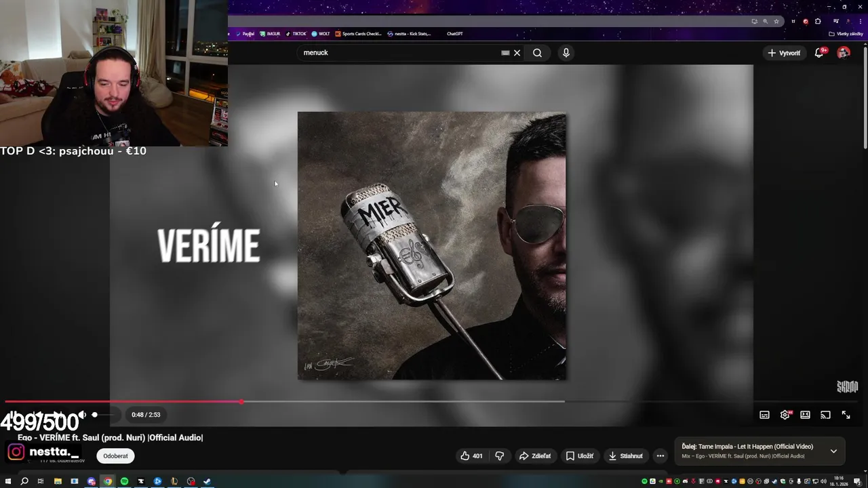
Task: Open the YouTube account avatar menu
Action: (x=844, y=53)
